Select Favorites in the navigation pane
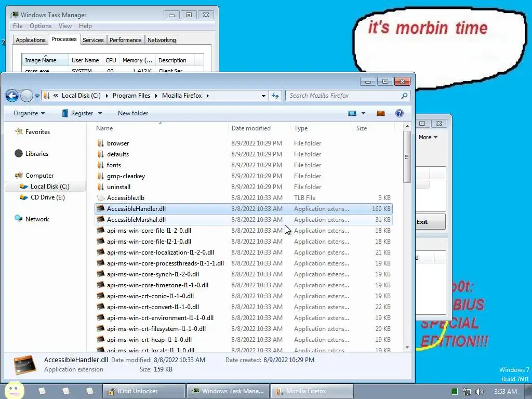This screenshot has width=532, height=399. click(x=37, y=132)
